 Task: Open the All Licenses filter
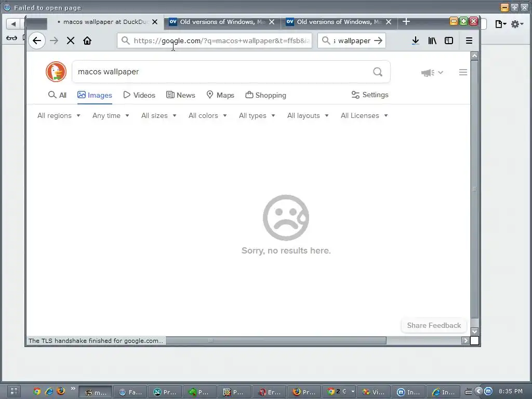[x=364, y=116]
